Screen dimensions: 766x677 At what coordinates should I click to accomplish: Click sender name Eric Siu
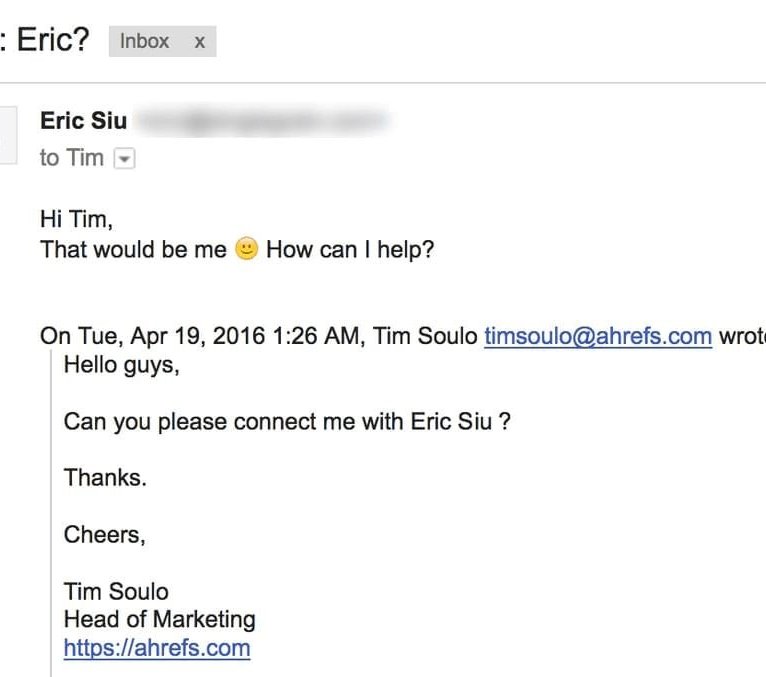click(84, 121)
